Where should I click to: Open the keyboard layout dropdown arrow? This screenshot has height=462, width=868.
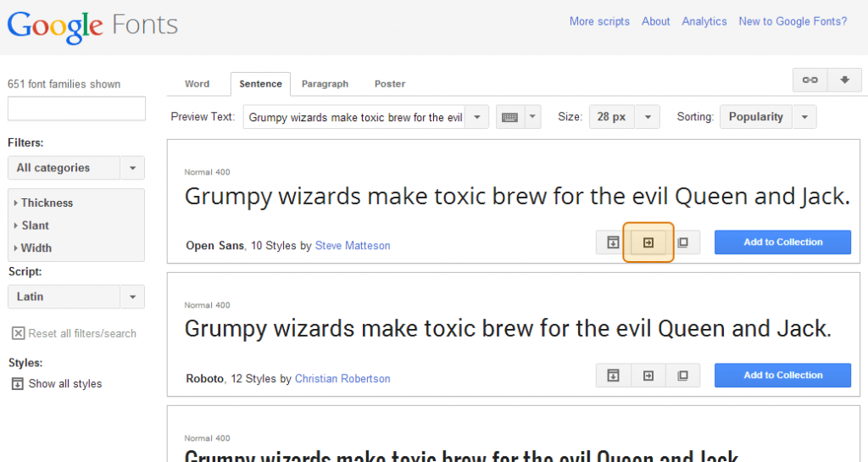(532, 117)
